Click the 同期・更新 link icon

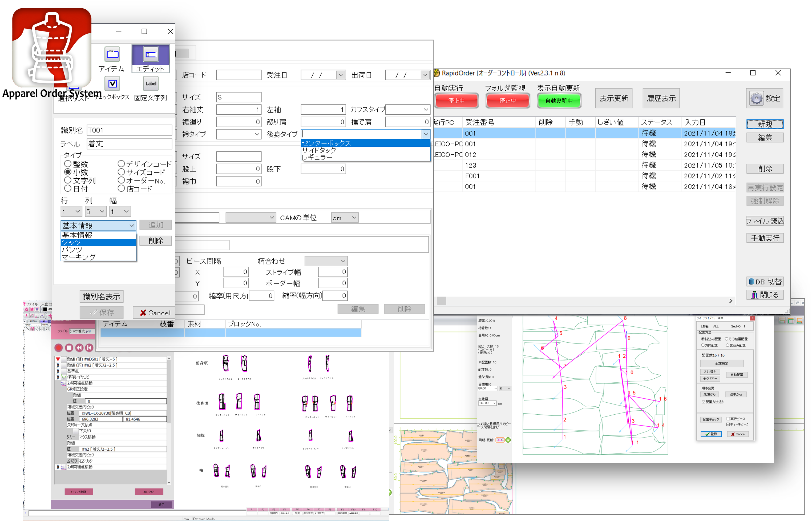[x=500, y=440]
